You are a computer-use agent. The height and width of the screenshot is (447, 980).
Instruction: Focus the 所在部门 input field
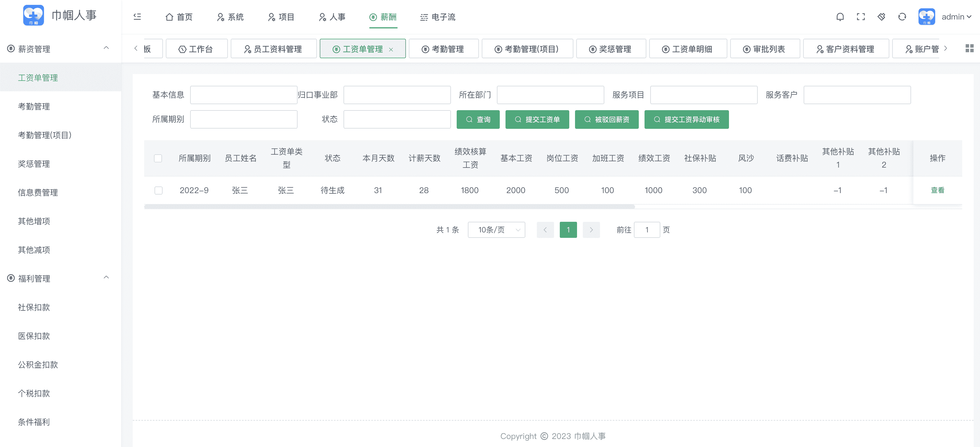(550, 95)
